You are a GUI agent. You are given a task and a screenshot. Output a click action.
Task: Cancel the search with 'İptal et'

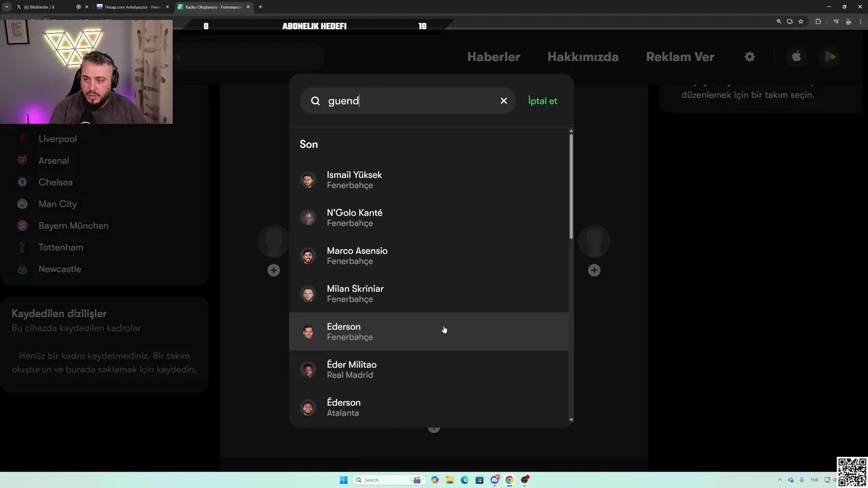(542, 100)
